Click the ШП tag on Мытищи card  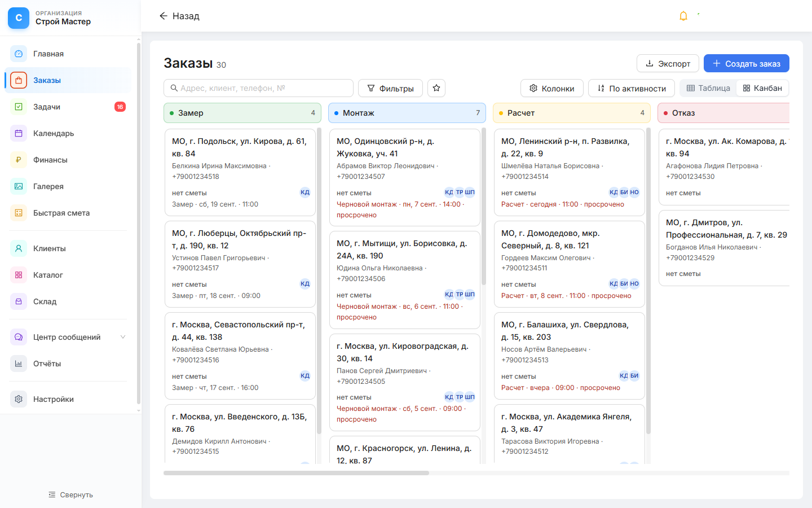coord(470,294)
